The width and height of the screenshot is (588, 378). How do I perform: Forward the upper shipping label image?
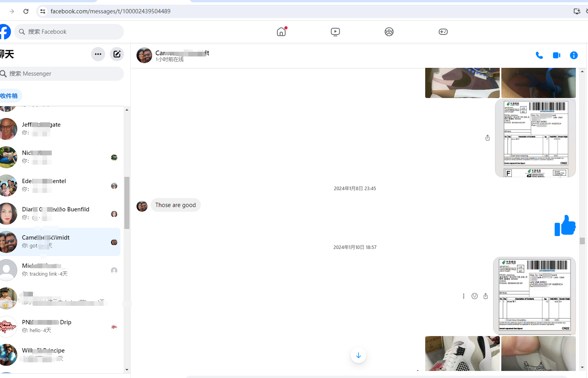tap(487, 138)
